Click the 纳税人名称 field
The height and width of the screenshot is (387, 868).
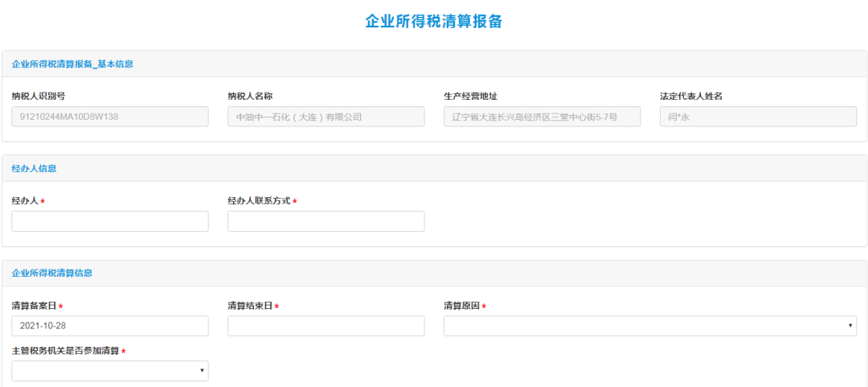point(326,117)
